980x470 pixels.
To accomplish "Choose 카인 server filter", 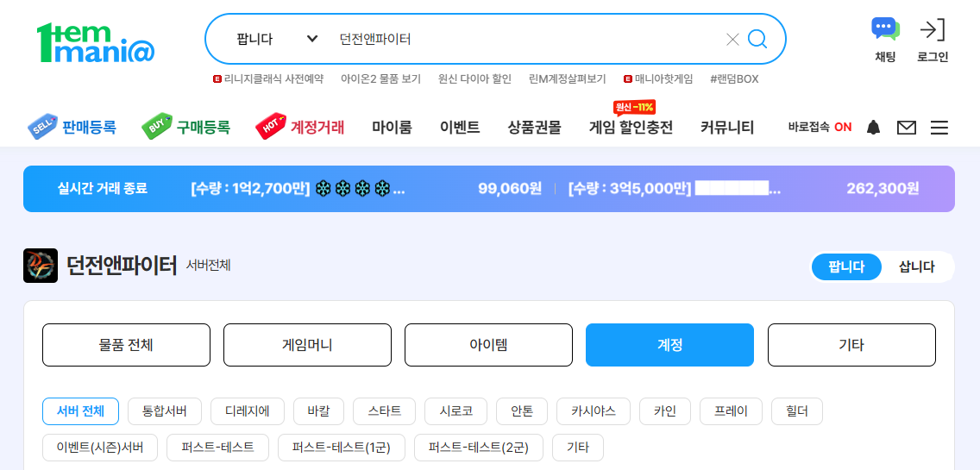I will tap(666, 411).
